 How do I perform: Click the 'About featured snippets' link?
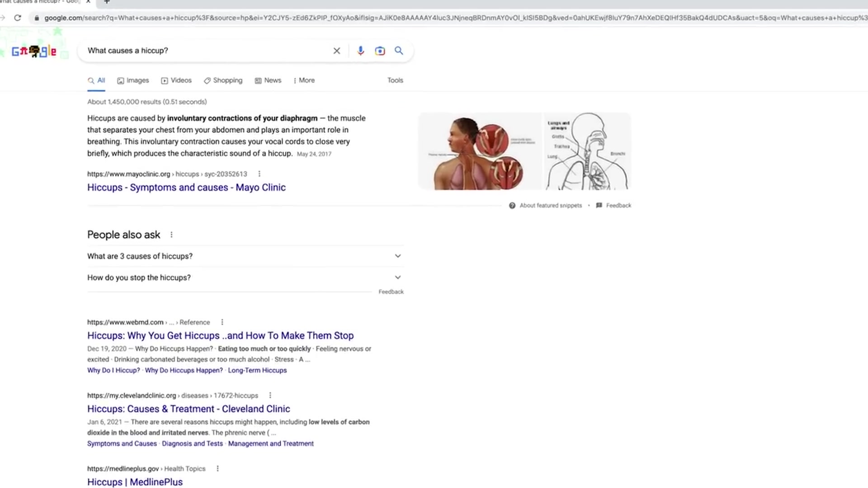(x=551, y=206)
